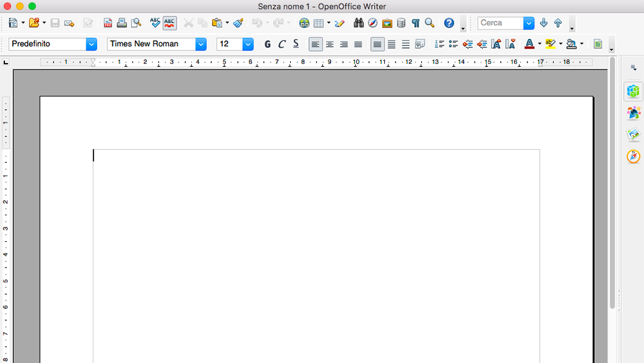Export directly as PDF icon
Image resolution: width=644 pixels, height=363 pixels.
point(108,23)
